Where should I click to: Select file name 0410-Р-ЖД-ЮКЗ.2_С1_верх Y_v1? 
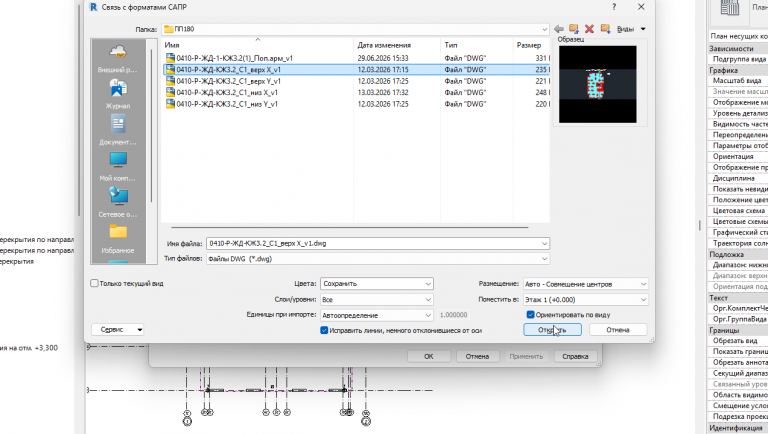[x=228, y=81]
